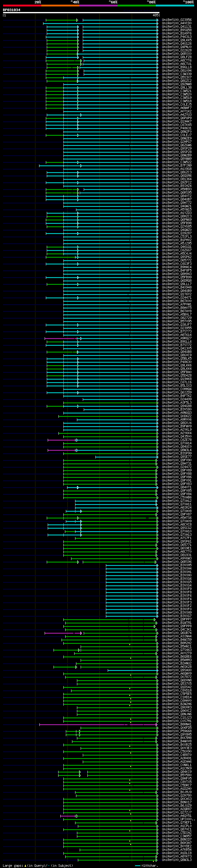Screen dimensions: 197x868
Task: Click the BP031034 query title
Action: click(x=11, y=10)
